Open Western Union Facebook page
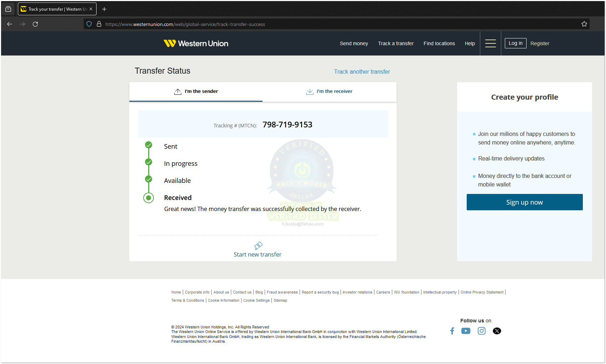 pos(452,331)
